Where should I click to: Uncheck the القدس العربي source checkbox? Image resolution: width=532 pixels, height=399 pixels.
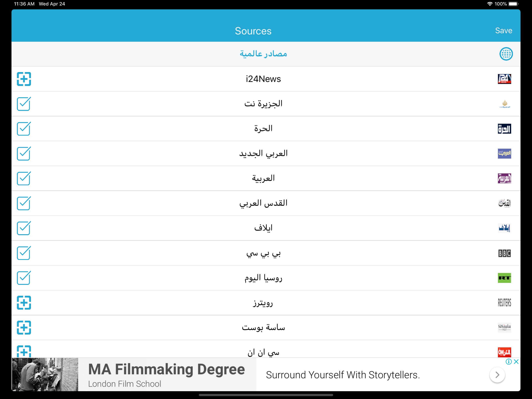click(24, 203)
